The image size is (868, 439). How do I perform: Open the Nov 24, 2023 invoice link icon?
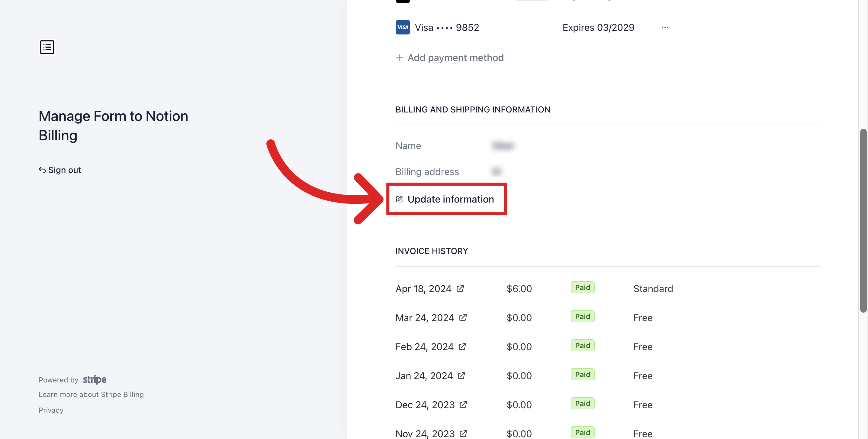463,433
